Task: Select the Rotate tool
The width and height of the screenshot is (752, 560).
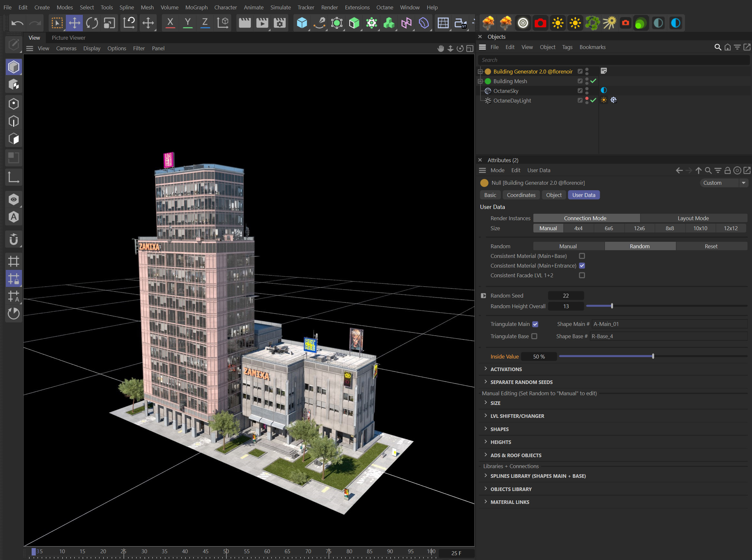Action: (92, 23)
